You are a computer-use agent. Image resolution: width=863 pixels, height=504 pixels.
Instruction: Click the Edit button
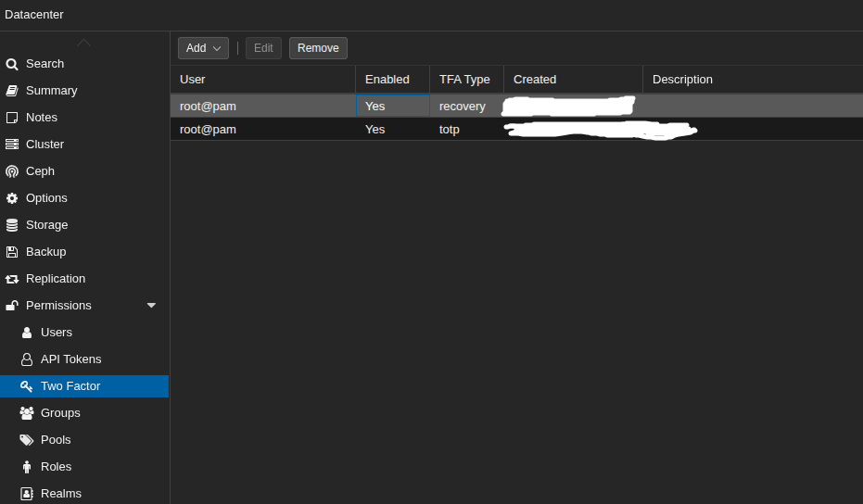click(x=263, y=48)
